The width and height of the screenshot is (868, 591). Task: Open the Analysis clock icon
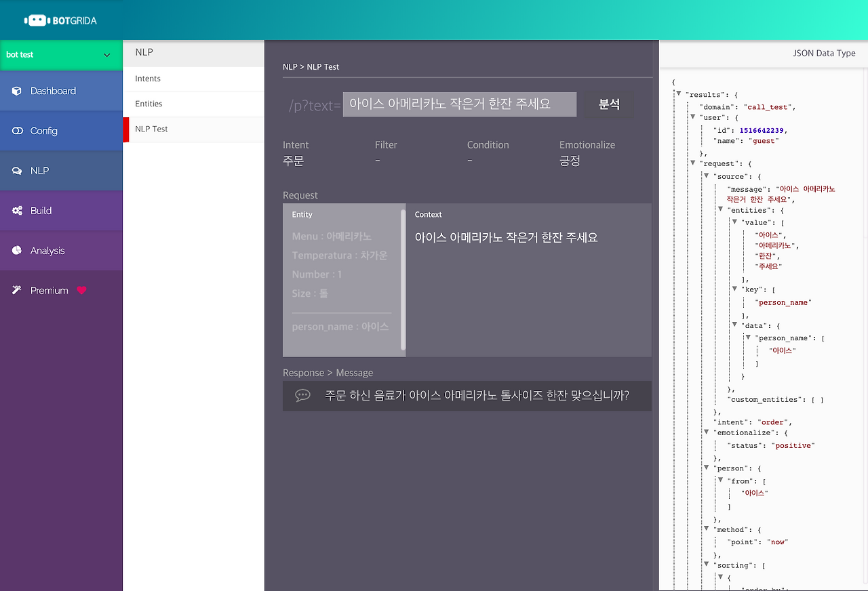(16, 251)
